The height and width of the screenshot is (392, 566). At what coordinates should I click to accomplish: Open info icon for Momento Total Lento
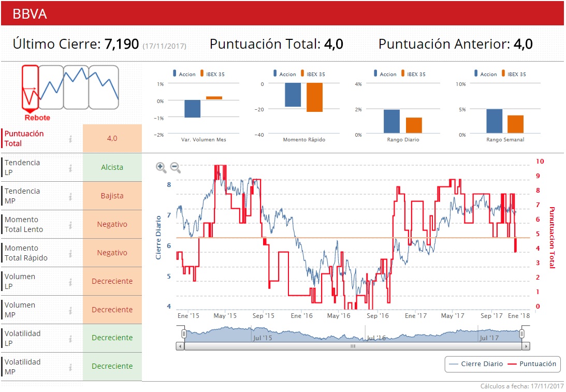click(70, 225)
